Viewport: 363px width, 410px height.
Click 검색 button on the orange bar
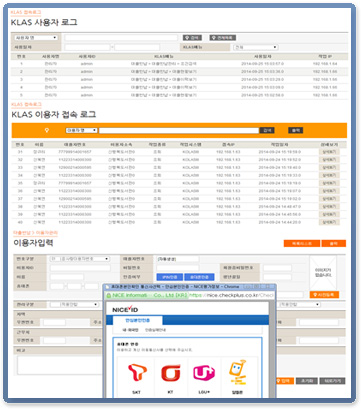[267, 130]
